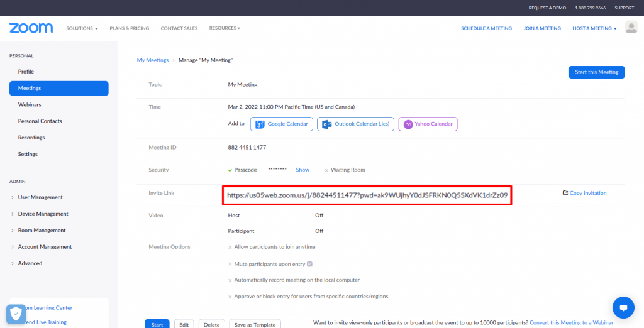Go to Webinars in sidebar
This screenshot has height=328, width=644.
(30, 105)
